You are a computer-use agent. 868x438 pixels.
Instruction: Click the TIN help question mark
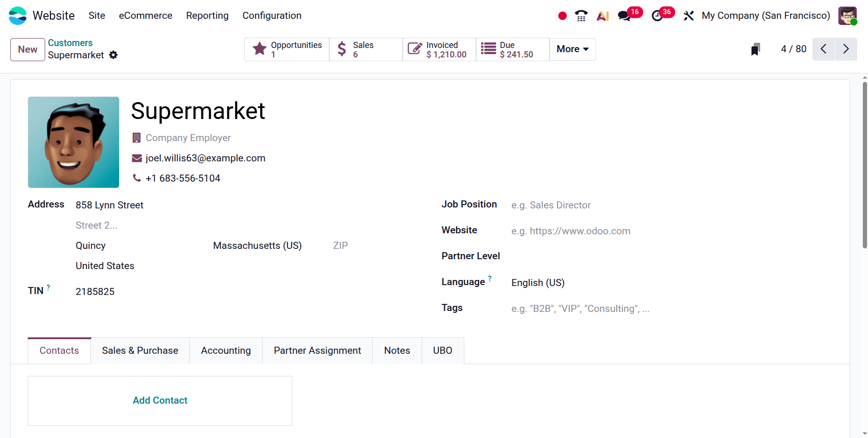click(48, 287)
